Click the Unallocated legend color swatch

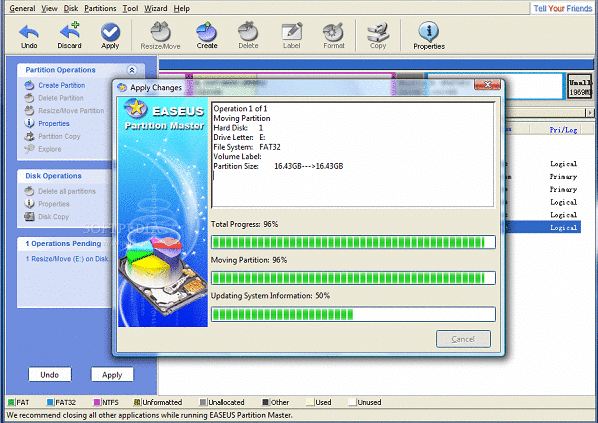203,402
